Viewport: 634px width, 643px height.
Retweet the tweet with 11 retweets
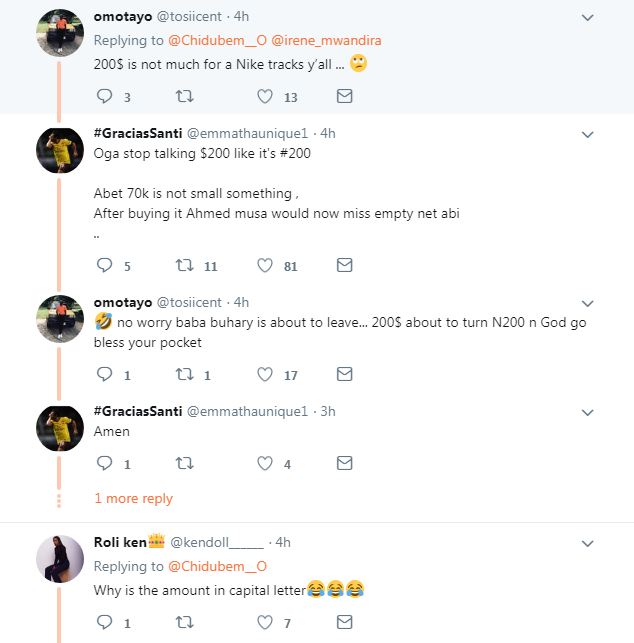tap(184, 266)
